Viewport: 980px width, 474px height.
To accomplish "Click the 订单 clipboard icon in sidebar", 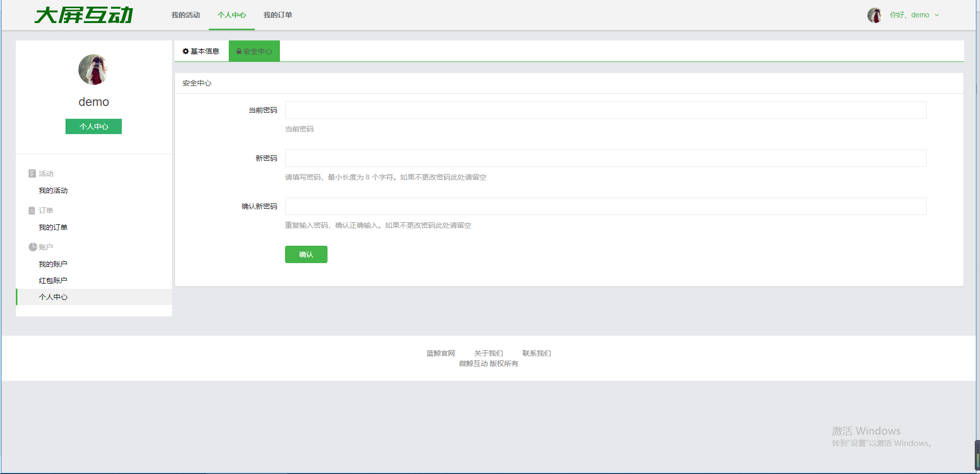I will click(32, 210).
